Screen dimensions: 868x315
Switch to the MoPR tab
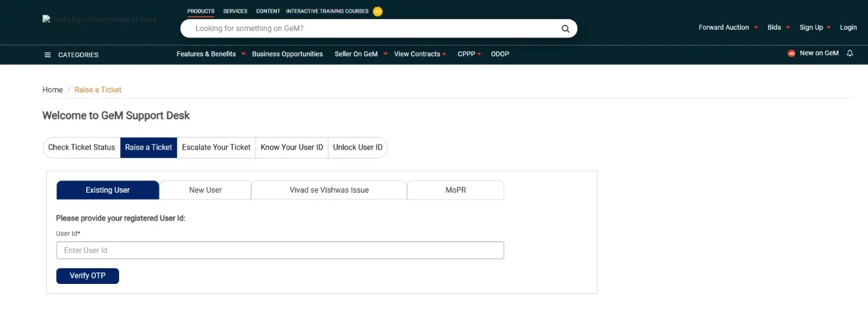tap(456, 190)
